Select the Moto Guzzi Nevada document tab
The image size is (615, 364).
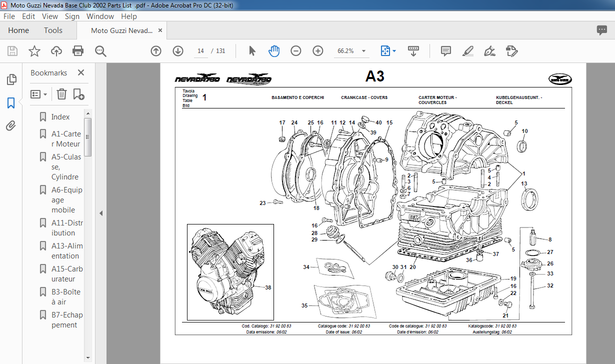(121, 30)
